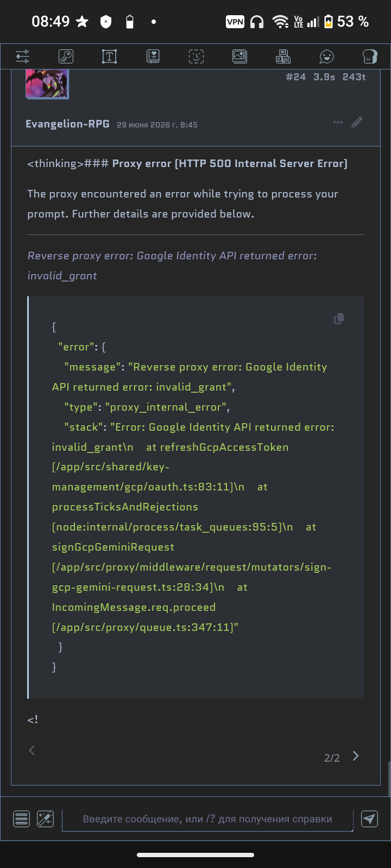Open World Info book icon
391x868 pixels.
[x=153, y=56]
